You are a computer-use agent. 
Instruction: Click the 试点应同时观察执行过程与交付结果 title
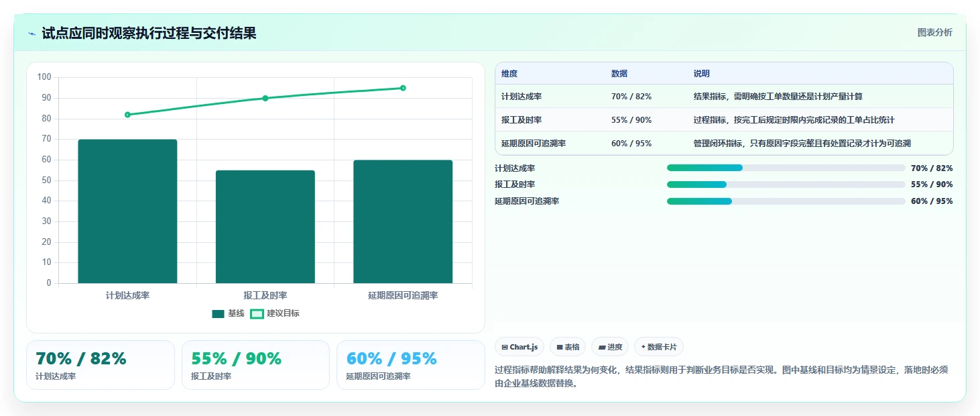coord(149,34)
